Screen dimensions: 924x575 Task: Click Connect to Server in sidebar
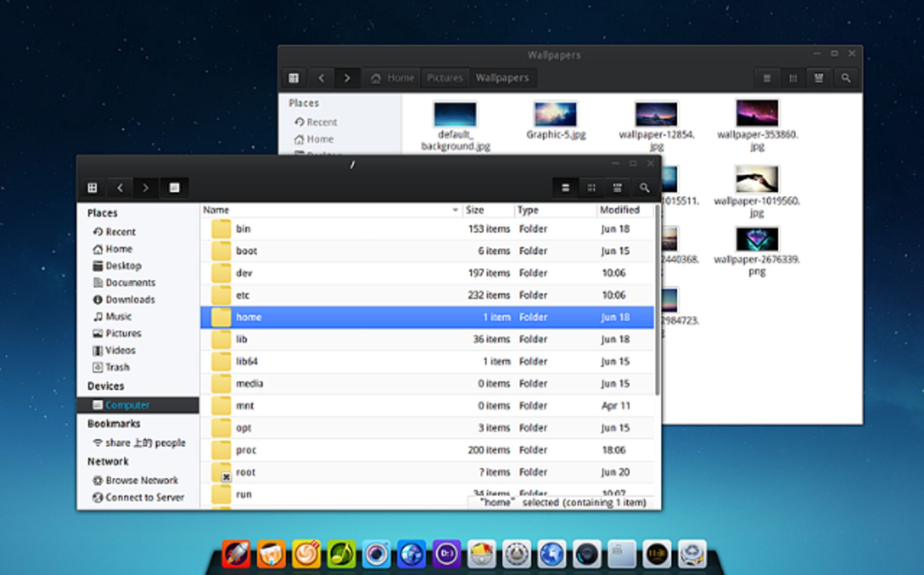pos(144,497)
